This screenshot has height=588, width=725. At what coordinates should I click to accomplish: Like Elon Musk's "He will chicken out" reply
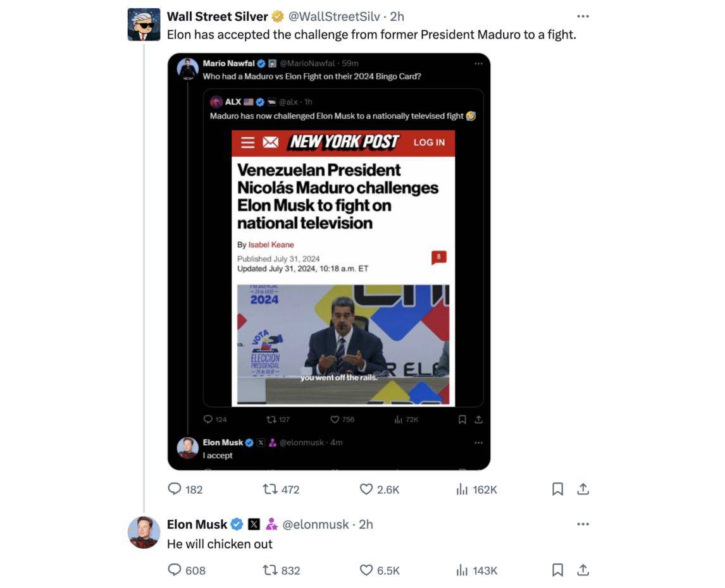[x=366, y=570]
